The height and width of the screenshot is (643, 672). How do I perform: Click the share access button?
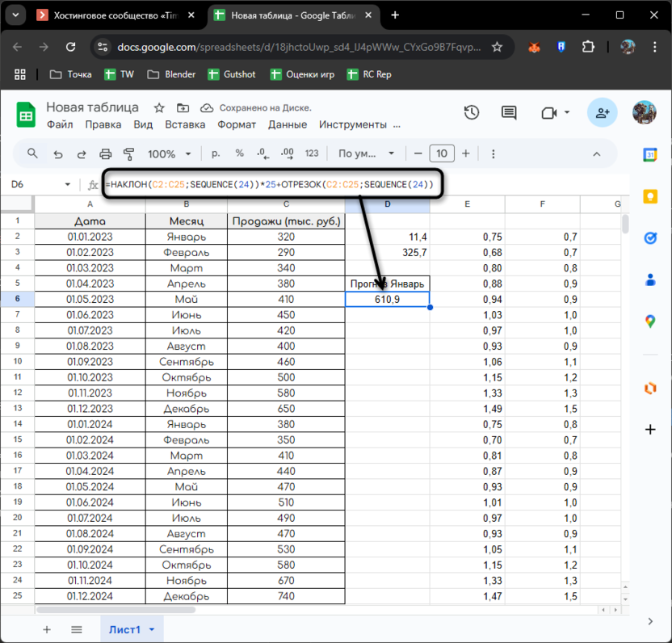(602, 113)
